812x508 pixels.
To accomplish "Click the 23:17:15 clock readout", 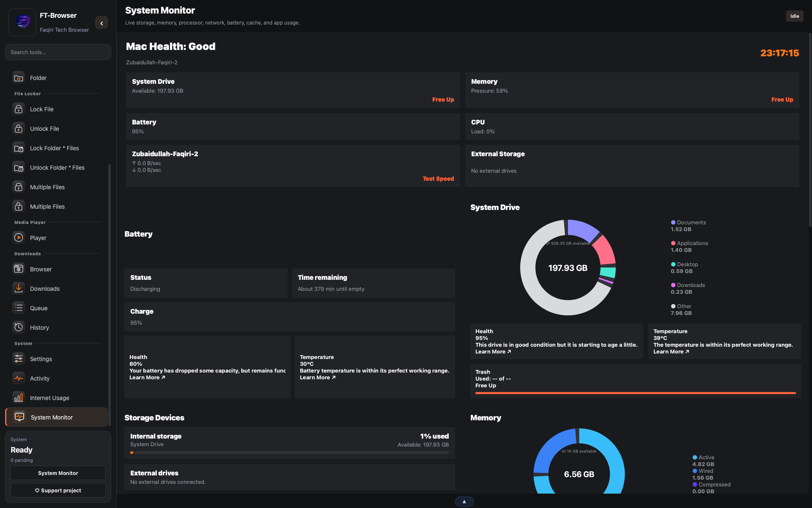I will pyautogui.click(x=779, y=53).
